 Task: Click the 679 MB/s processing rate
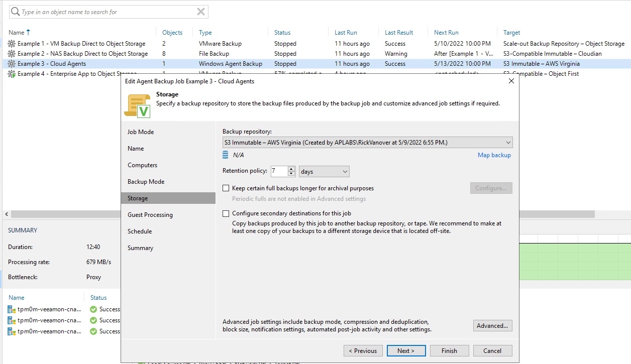click(98, 262)
